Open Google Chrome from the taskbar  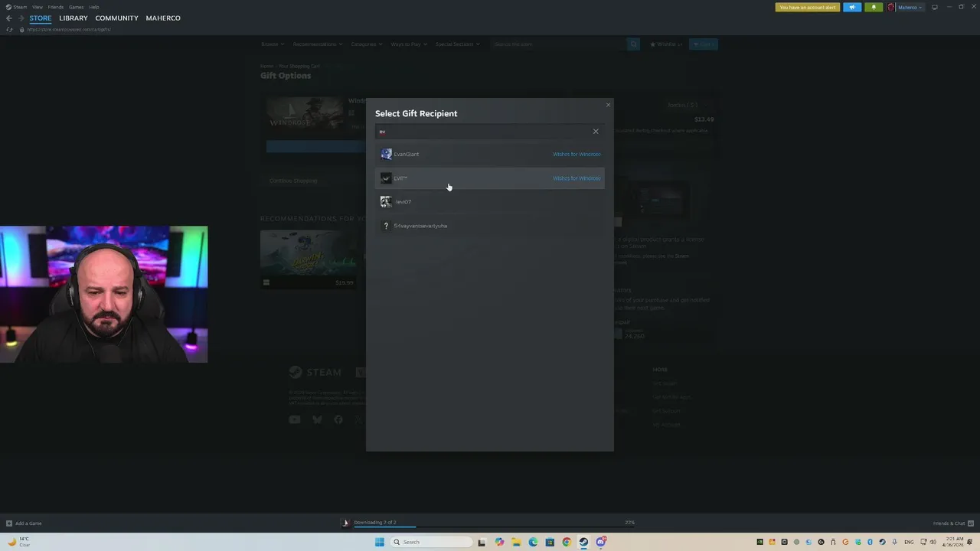[x=567, y=542]
